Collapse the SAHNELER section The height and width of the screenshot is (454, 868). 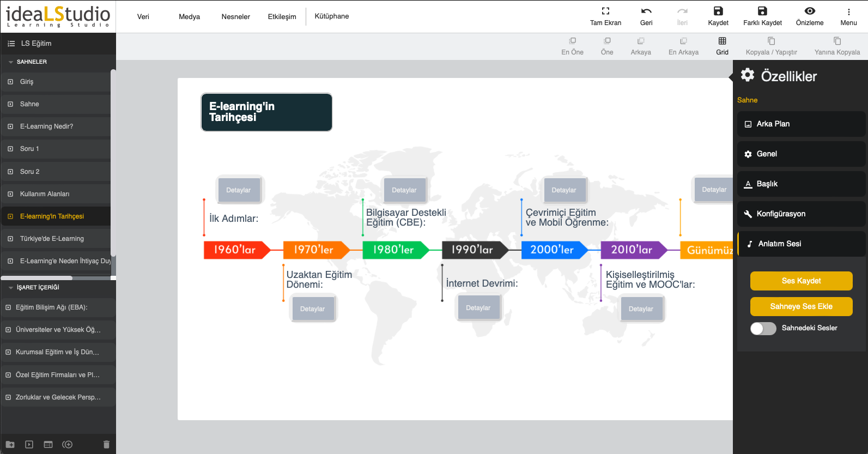pyautogui.click(x=11, y=62)
